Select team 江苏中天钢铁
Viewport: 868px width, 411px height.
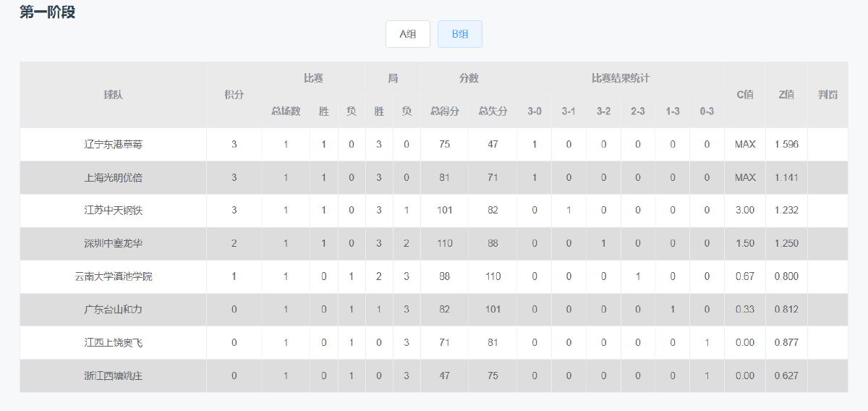pos(114,211)
